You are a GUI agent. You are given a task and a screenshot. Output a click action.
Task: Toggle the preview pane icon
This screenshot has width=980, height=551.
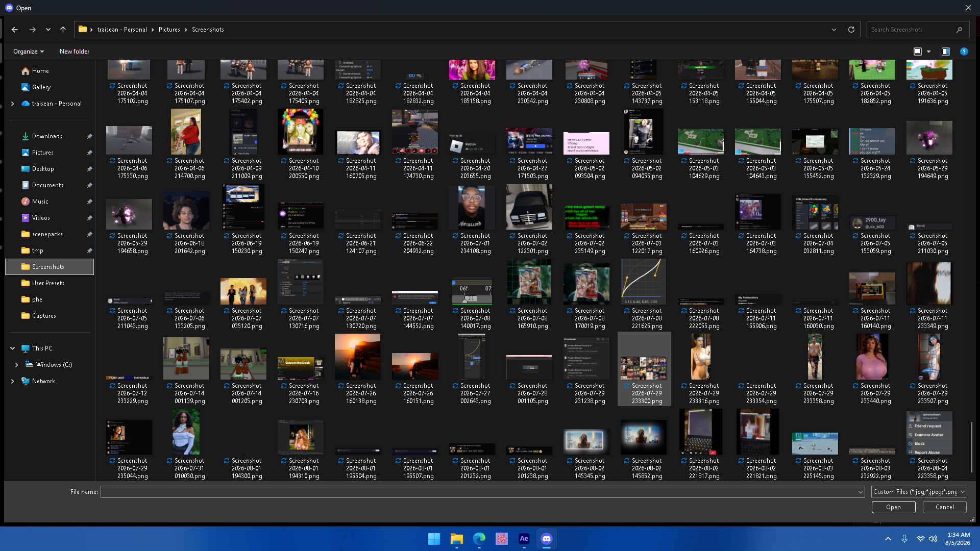tap(946, 52)
